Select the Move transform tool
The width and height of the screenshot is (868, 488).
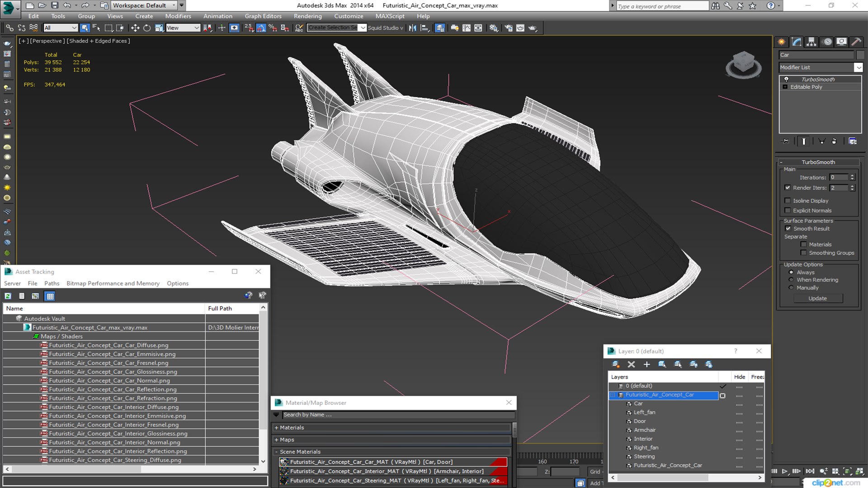135,28
